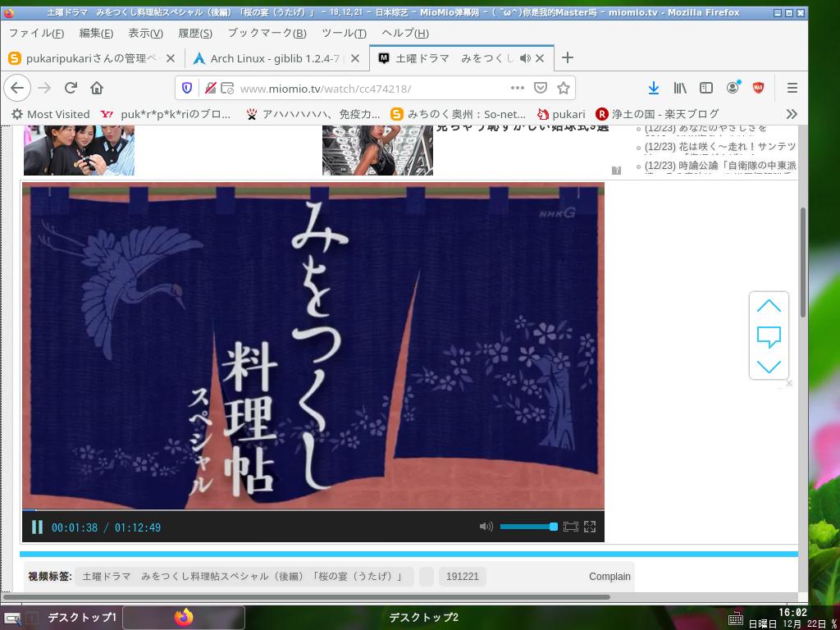This screenshot has height=630, width=840.
Task: Show insecure connection site information
Action: point(211,88)
